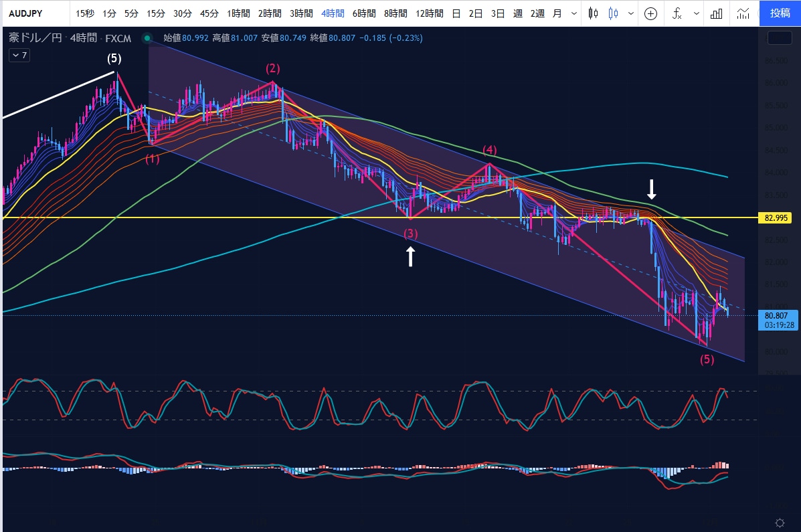The height and width of the screenshot is (532, 801).
Task: Select the 2時間 timeframe
Action: pos(270,13)
